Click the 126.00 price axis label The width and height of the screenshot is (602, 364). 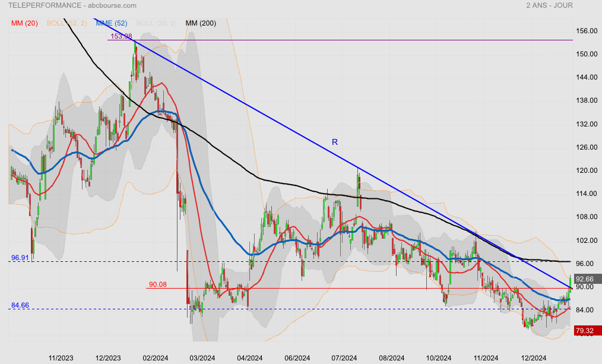(587, 147)
